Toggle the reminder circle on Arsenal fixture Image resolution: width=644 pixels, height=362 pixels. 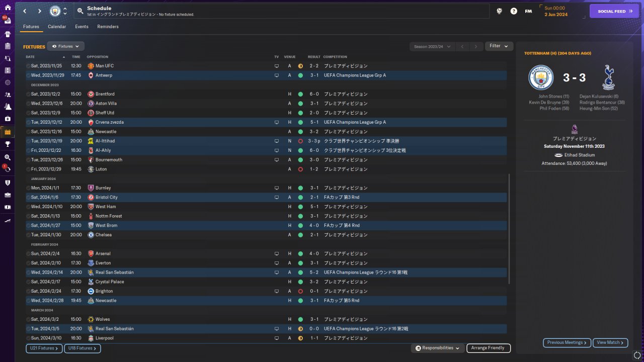click(28, 254)
